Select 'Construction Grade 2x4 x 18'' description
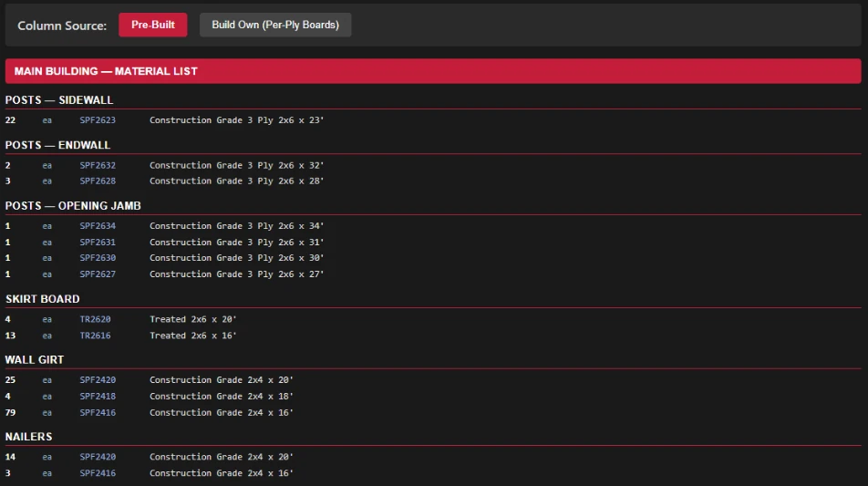The height and width of the screenshot is (486, 868). click(222, 397)
